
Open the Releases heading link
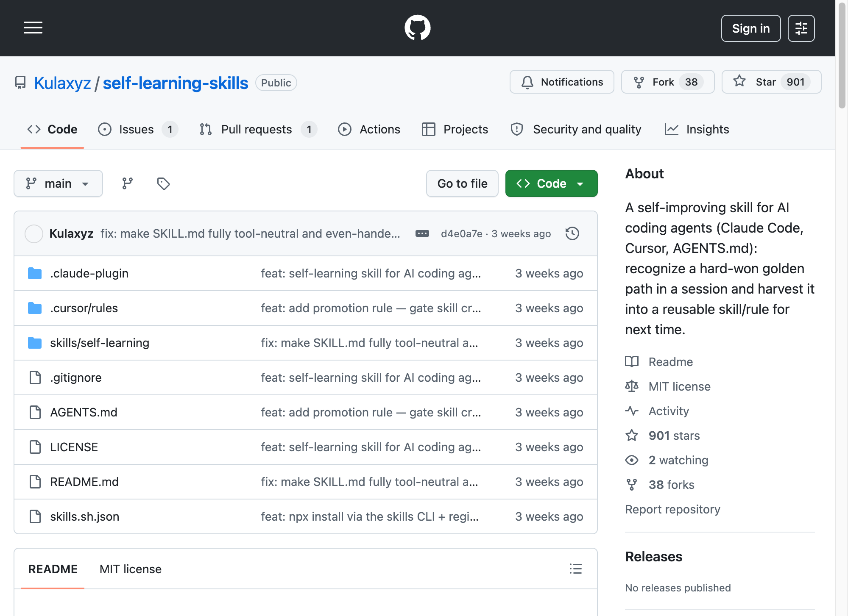click(x=653, y=556)
